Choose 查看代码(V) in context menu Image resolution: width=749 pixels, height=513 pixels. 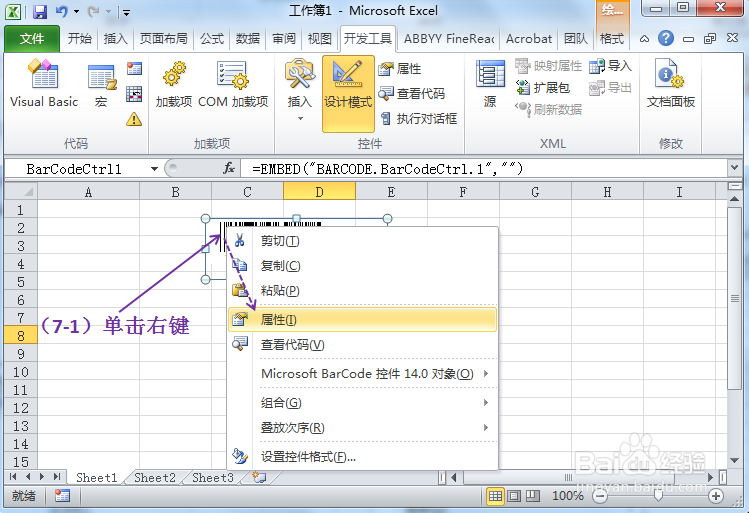pos(362,344)
